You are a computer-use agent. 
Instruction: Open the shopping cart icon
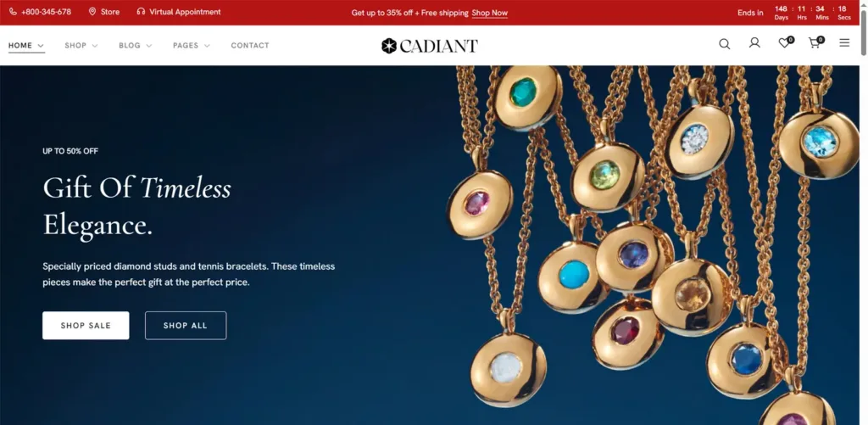[814, 42]
